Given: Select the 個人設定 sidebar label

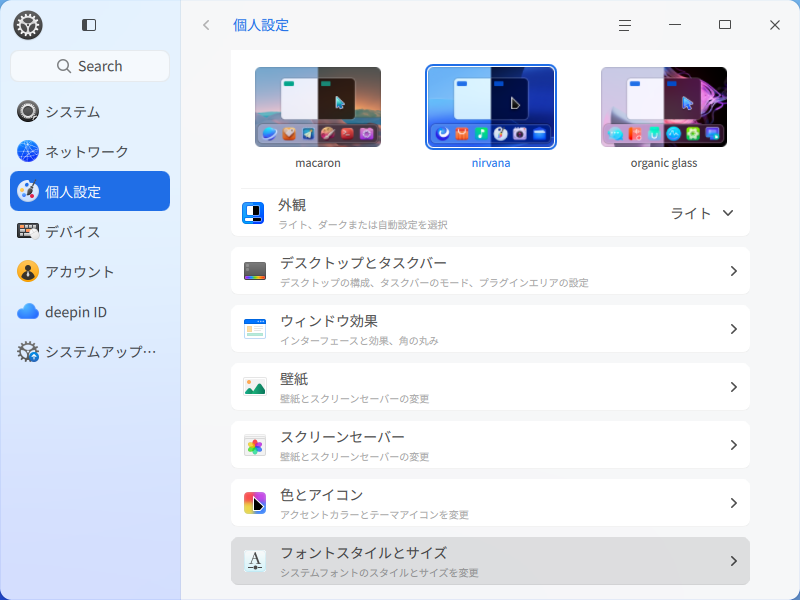Looking at the screenshot, I should click(x=73, y=192).
